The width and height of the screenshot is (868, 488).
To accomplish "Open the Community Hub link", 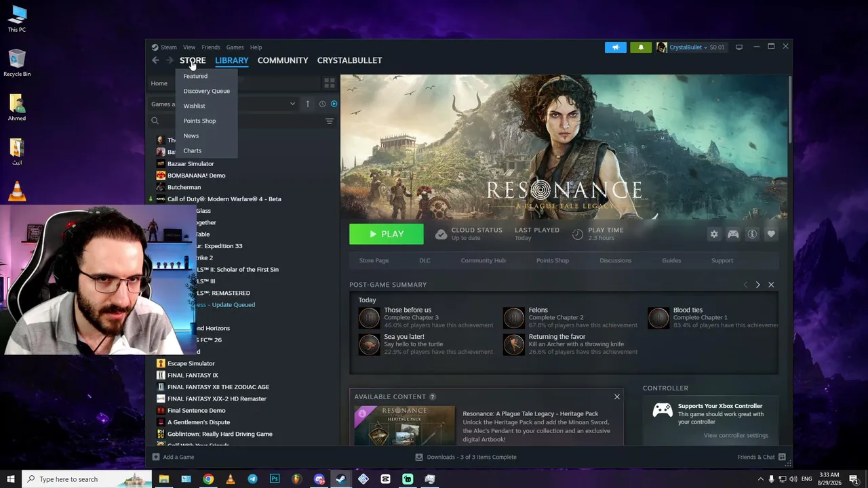I will [484, 260].
